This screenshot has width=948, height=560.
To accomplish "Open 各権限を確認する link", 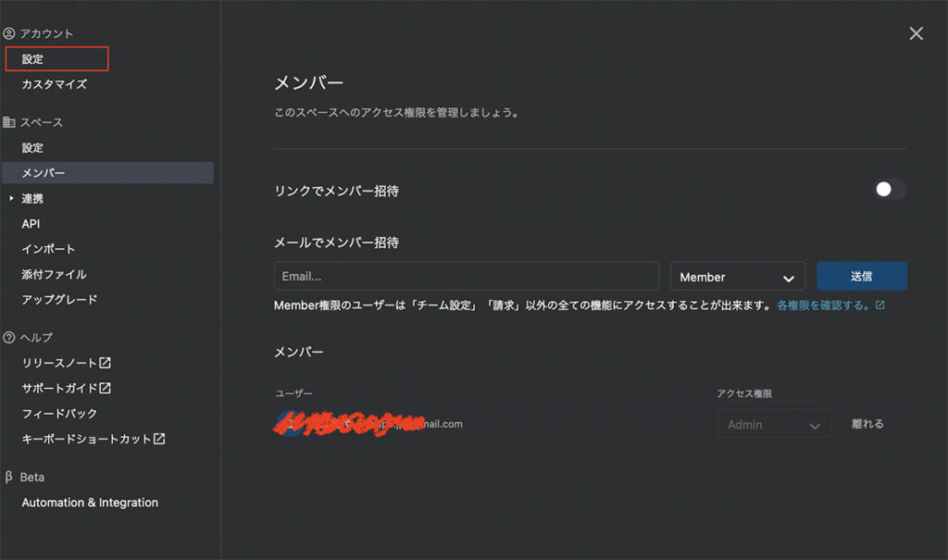I will [823, 305].
